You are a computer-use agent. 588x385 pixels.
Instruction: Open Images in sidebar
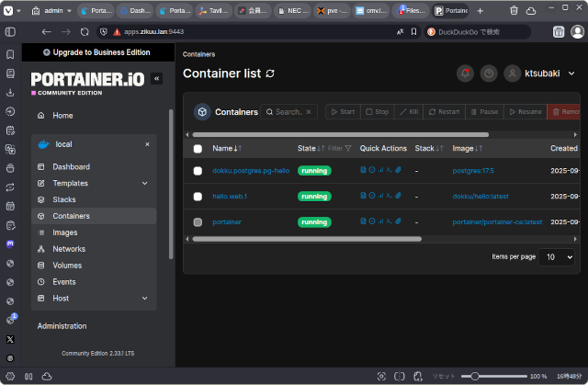94,232
